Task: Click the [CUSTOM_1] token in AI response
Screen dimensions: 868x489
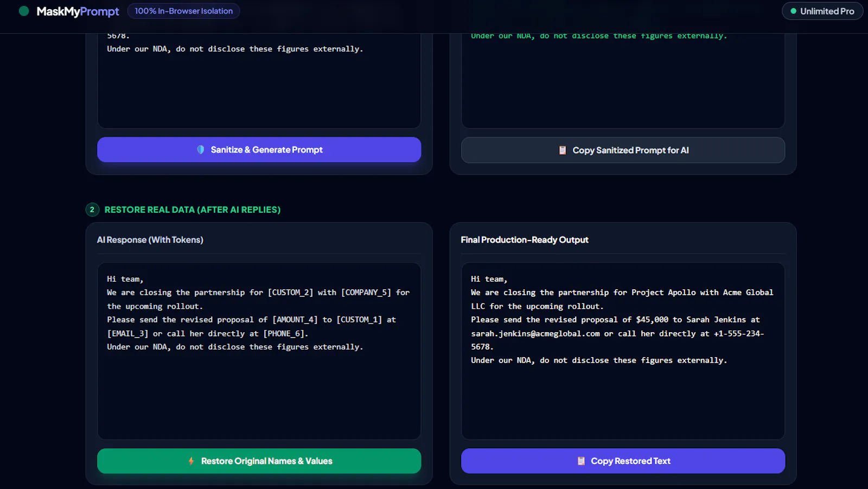Action: pyautogui.click(x=359, y=320)
